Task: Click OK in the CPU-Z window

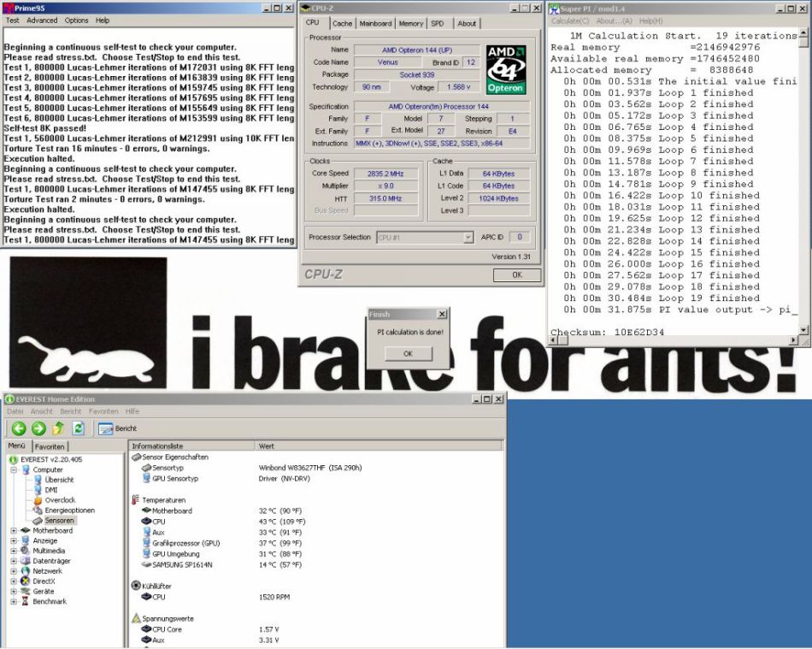Action: (x=517, y=275)
